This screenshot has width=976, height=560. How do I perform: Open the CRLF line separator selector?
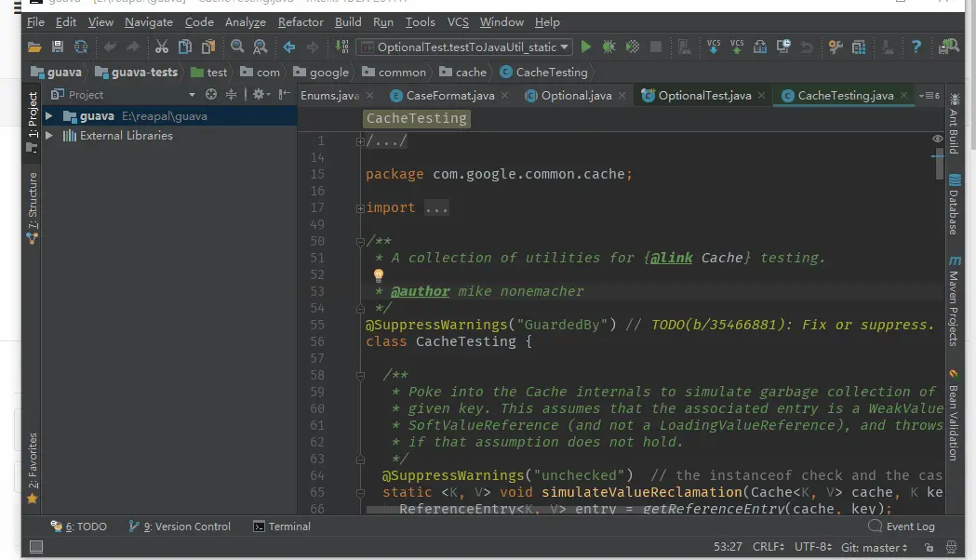pyautogui.click(x=769, y=547)
